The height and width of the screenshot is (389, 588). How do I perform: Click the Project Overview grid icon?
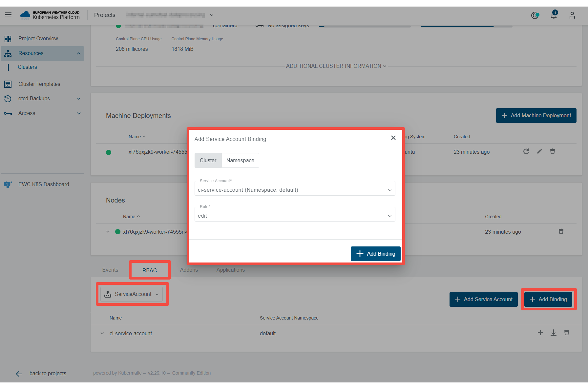pos(8,39)
